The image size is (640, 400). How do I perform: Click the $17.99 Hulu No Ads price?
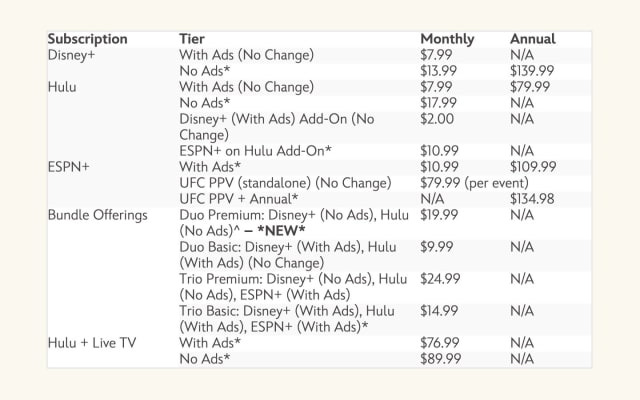[439, 103]
